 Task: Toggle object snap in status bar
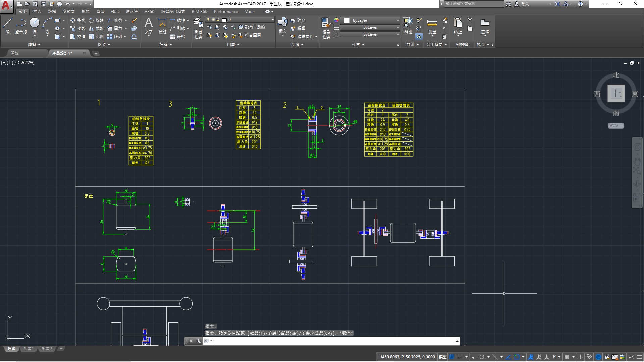pyautogui.click(x=517, y=357)
